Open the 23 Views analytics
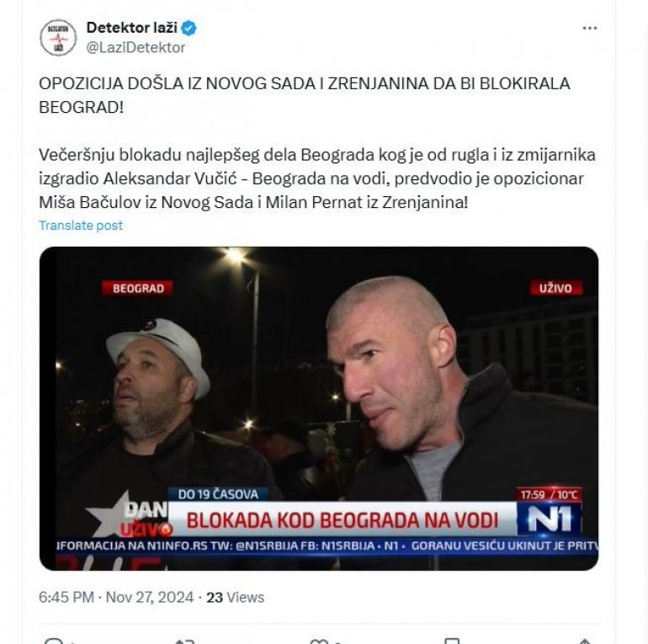The width and height of the screenshot is (648, 644). tap(235, 598)
